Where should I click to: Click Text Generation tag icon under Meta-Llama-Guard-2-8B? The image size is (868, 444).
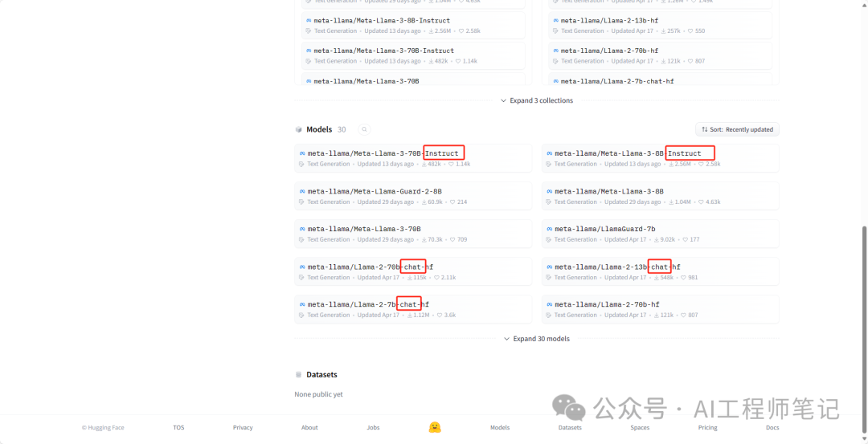point(301,202)
